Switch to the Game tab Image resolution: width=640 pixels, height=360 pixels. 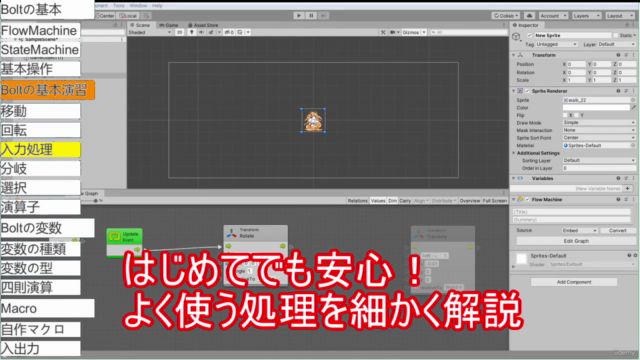pos(169,25)
